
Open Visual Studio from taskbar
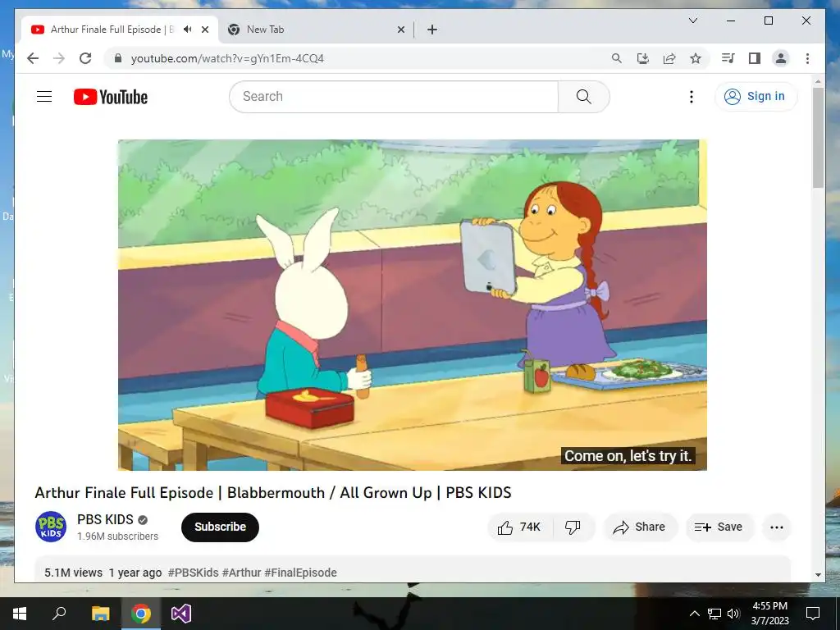tap(181, 614)
